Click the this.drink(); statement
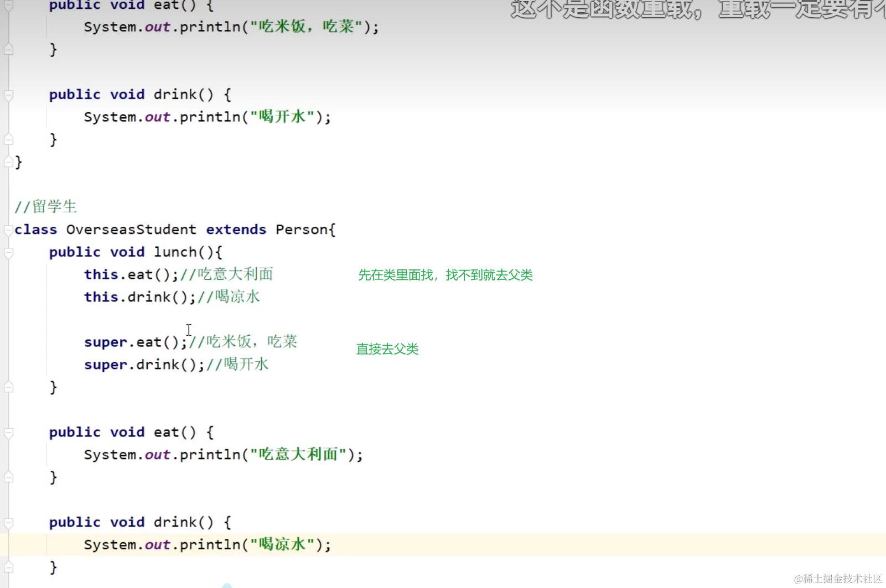The height and width of the screenshot is (588, 886). click(141, 297)
